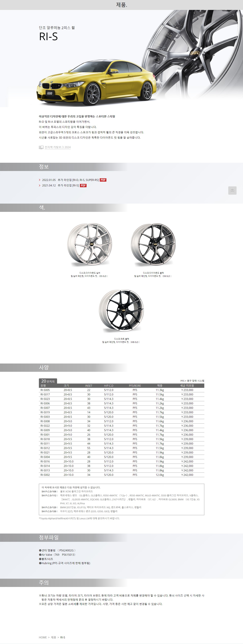Click the RI-S022 row label
The width and height of the screenshot is (243, 644).
pos(45,426)
